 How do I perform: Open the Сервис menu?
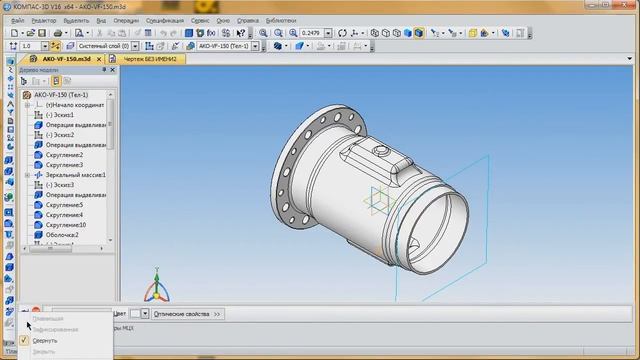coord(200,20)
